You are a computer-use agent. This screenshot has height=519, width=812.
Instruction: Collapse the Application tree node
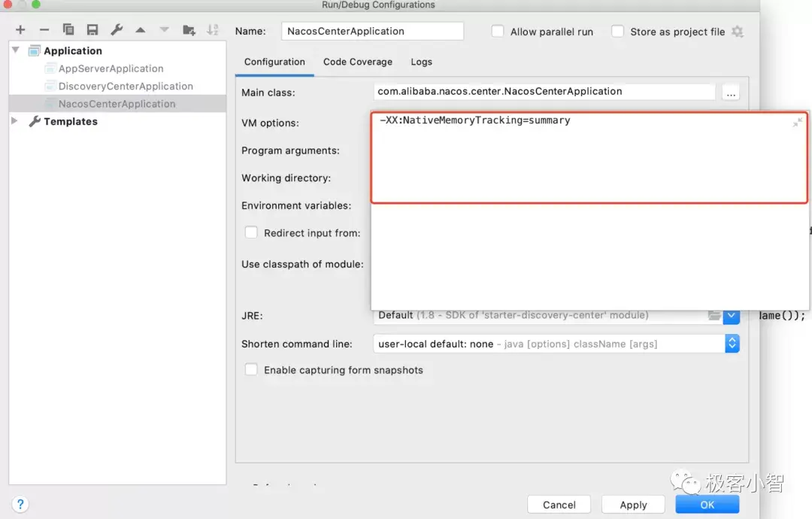(x=16, y=50)
